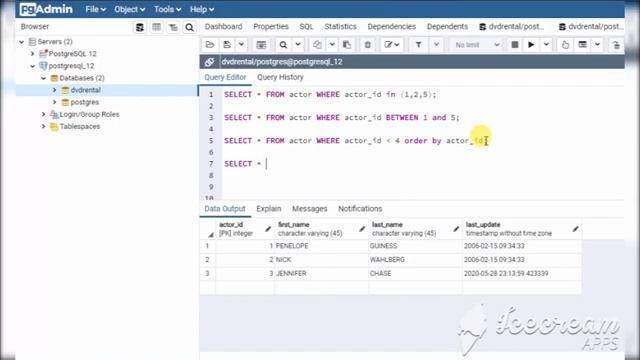The image size is (640, 360).
Task: Open the Notifications tab
Action: pyautogui.click(x=360, y=209)
